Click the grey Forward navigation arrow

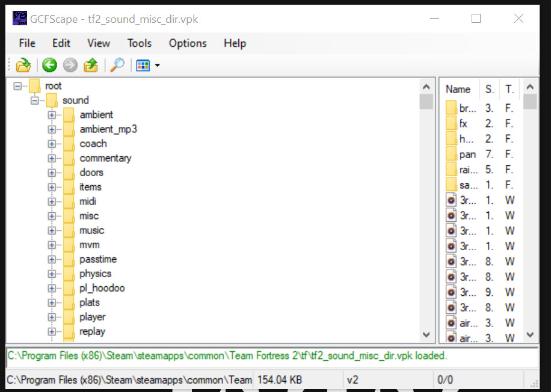[70, 65]
